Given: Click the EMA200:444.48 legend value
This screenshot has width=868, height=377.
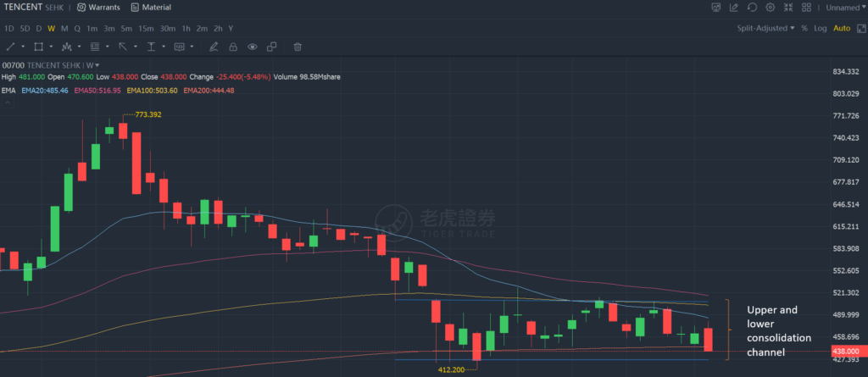Looking at the screenshot, I should [209, 91].
